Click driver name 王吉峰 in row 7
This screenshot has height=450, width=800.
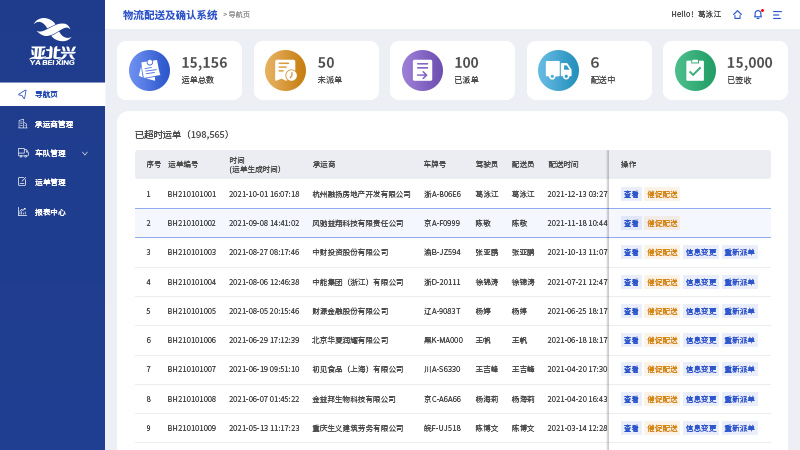click(x=487, y=369)
